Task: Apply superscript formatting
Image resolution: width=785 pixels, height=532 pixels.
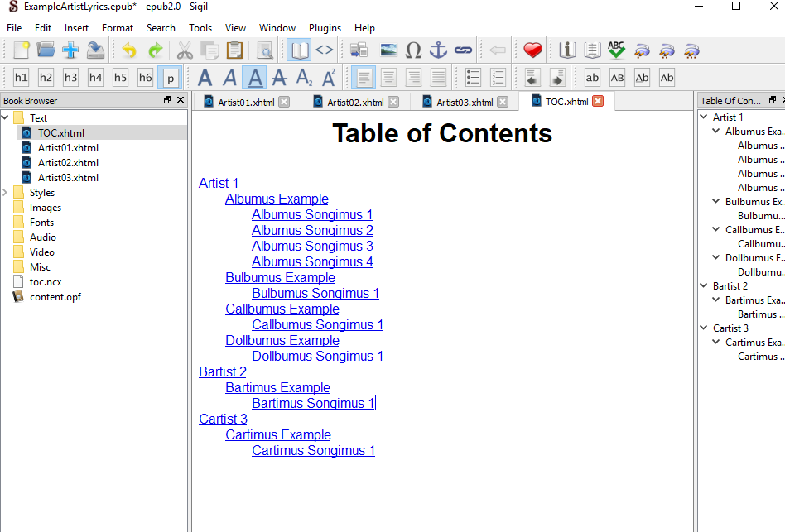Action: [x=329, y=78]
